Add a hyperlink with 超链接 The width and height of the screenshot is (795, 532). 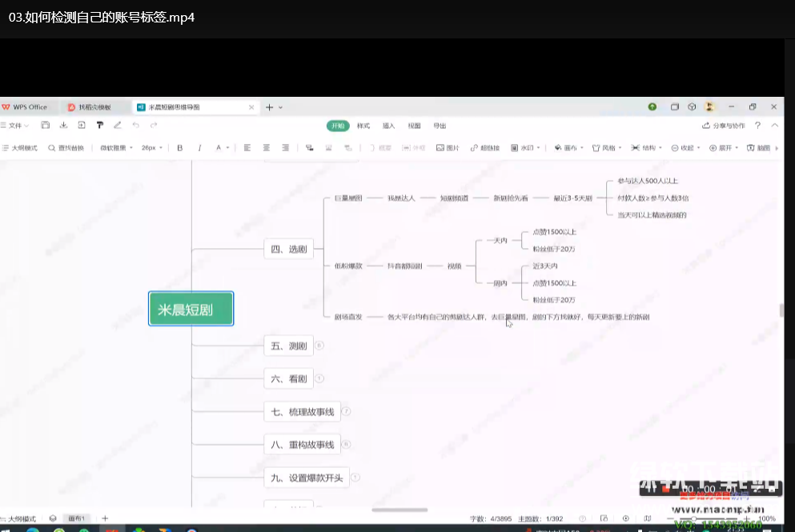tap(485, 148)
